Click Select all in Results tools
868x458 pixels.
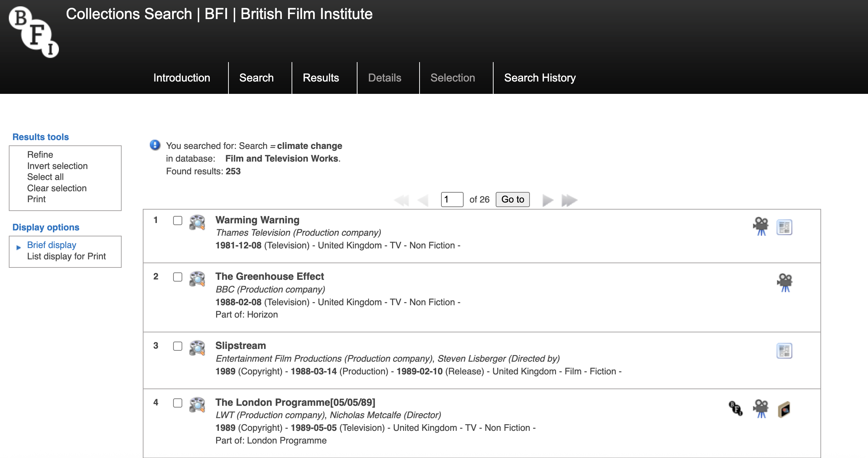click(x=45, y=177)
